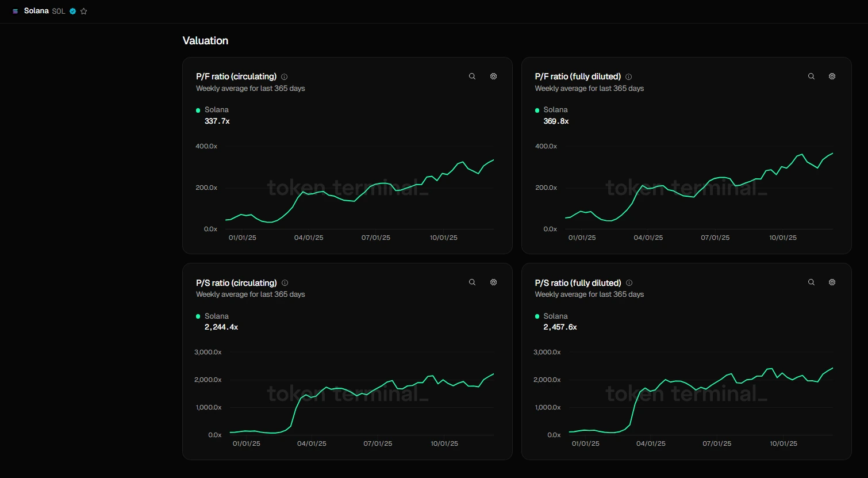Click info icon beside P/F ratio (fully diluted) title
The width and height of the screenshot is (868, 478).
(x=628, y=77)
